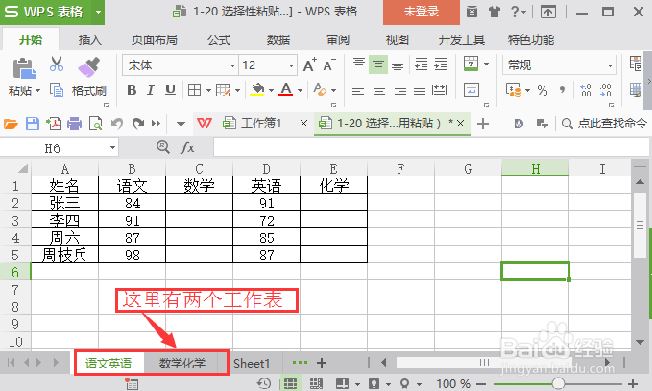Screen dimensions: 652x391
Task: Switch to the 工作簿1 document tab
Action: pyautogui.click(x=261, y=123)
